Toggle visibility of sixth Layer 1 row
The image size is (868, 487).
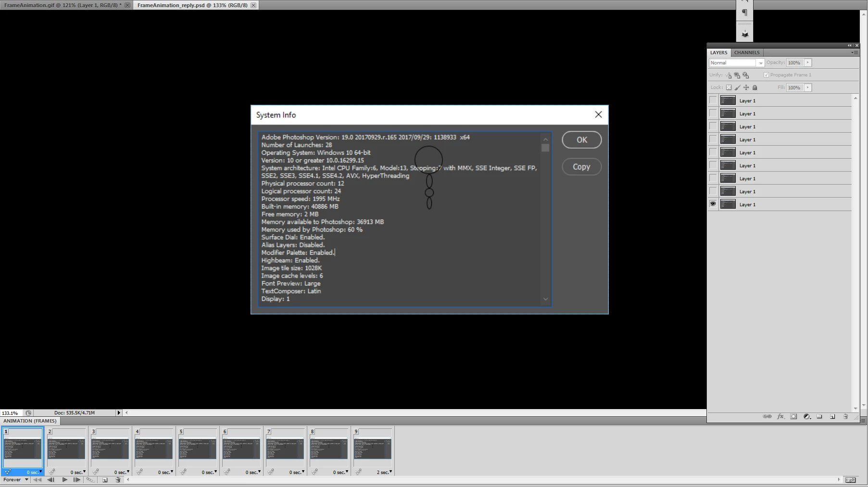click(x=713, y=165)
